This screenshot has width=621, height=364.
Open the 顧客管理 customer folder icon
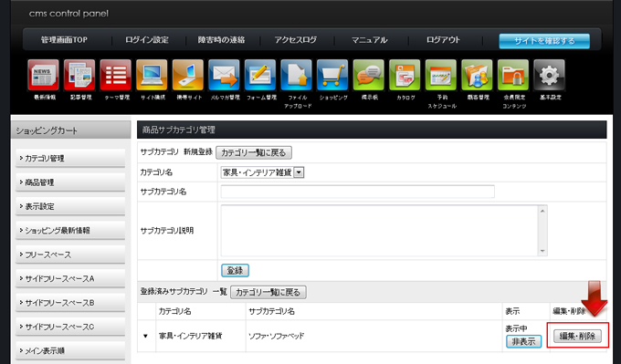click(x=478, y=75)
